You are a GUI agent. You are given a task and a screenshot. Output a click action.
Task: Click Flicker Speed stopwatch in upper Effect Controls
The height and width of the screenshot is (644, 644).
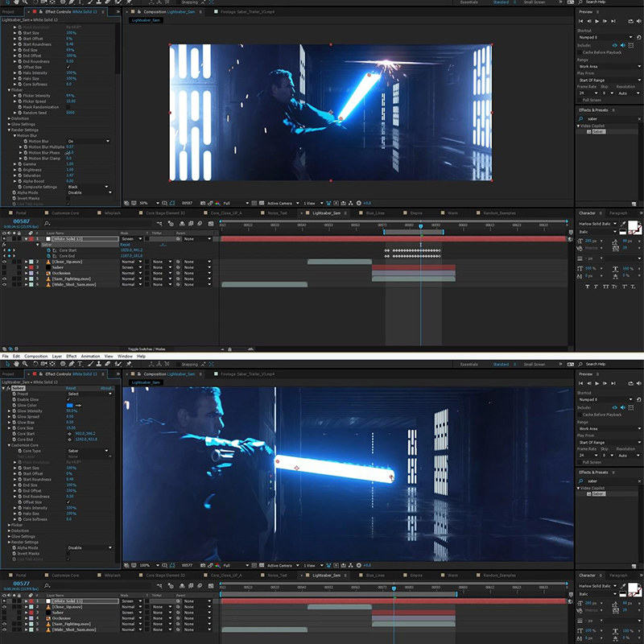tap(19, 101)
